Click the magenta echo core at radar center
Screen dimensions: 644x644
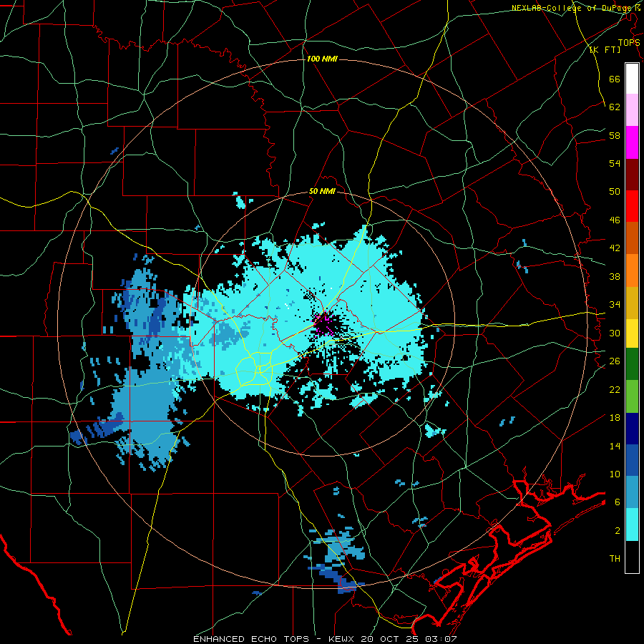324,326
